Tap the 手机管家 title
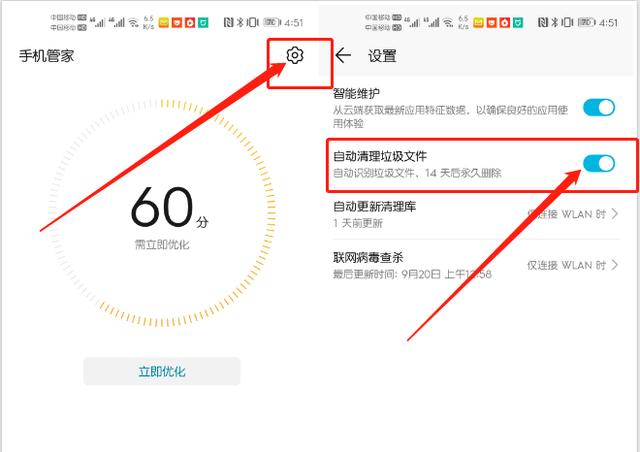 [47, 56]
